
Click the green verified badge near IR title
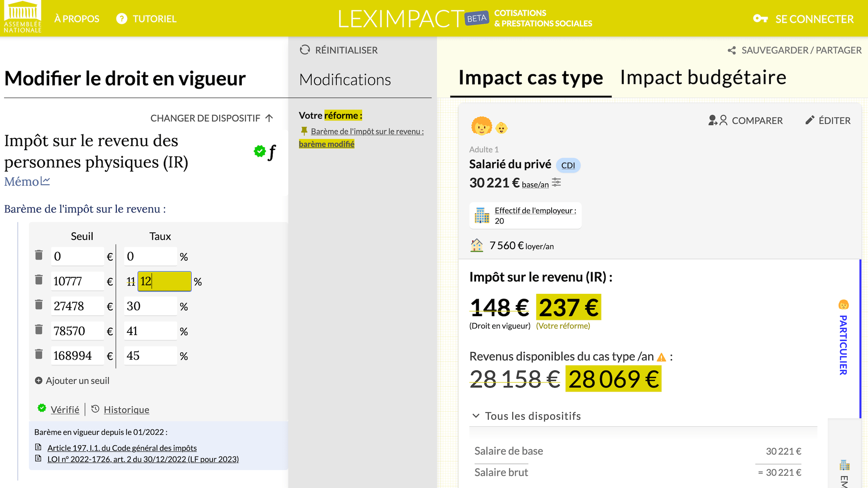point(259,151)
